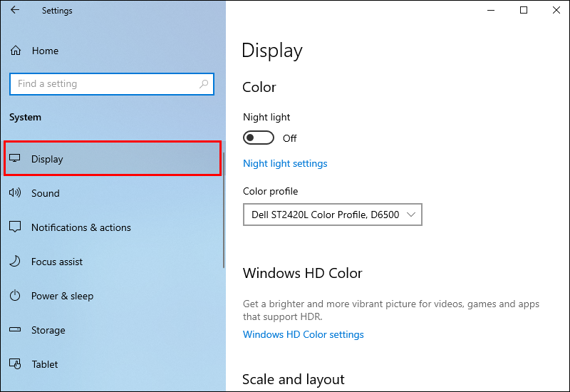Open the Color profile dropdown
This screenshot has height=392, width=570.
(333, 215)
